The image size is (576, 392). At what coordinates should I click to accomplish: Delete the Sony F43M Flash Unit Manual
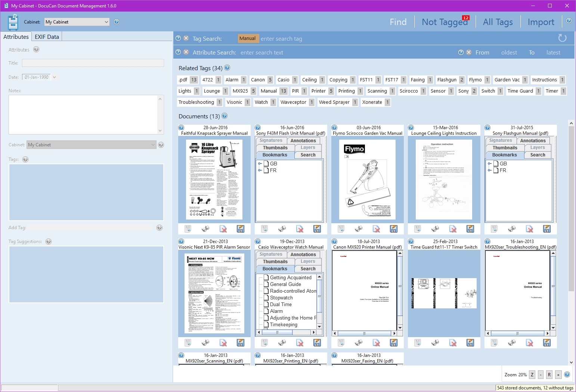[x=300, y=228]
